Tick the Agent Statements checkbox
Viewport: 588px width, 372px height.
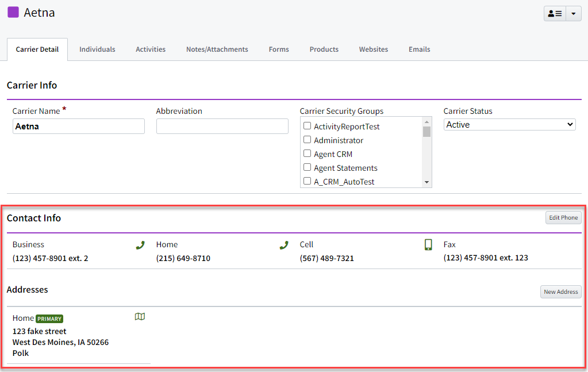tap(307, 167)
